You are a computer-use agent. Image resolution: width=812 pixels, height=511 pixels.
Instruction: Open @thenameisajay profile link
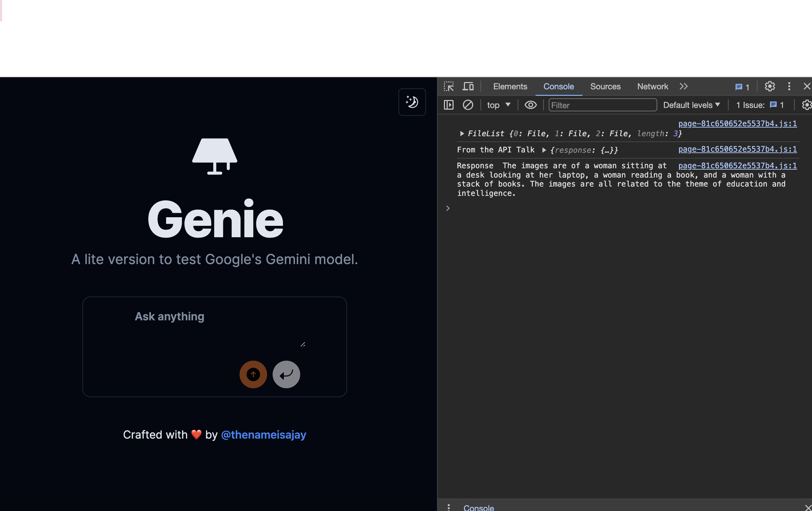click(263, 435)
